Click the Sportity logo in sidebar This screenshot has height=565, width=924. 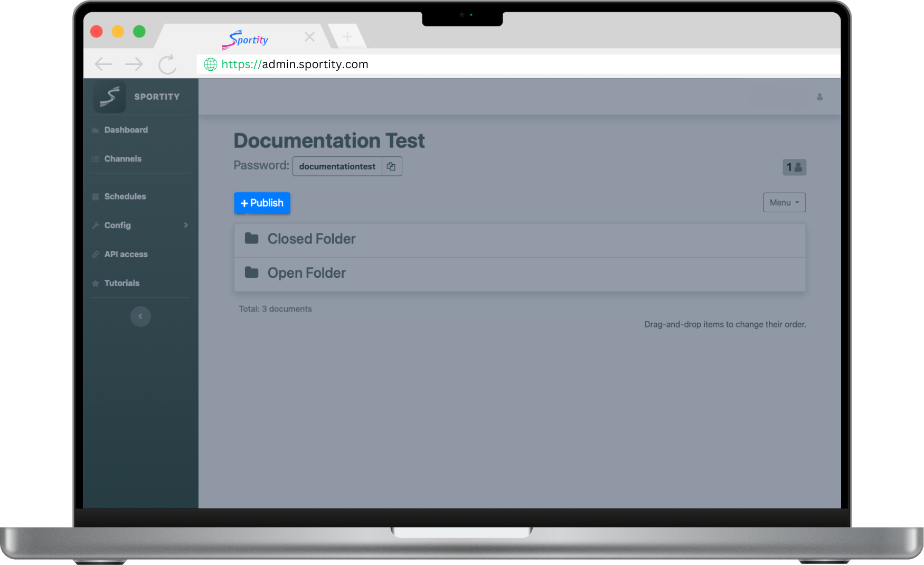click(x=109, y=97)
